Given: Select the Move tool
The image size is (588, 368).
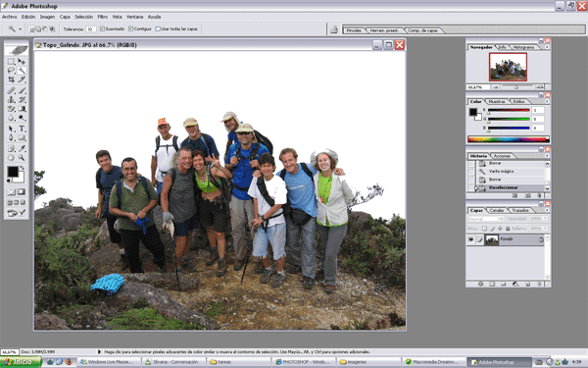Looking at the screenshot, I should 22,61.
